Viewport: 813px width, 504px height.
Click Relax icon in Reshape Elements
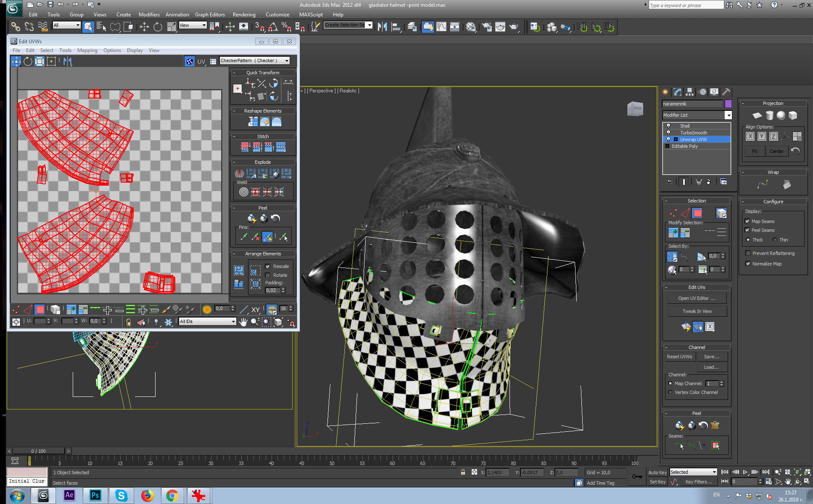click(x=276, y=122)
